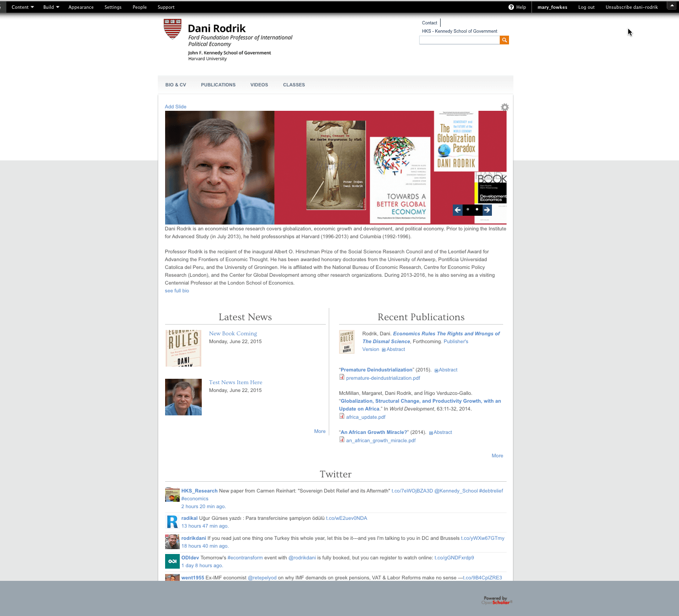Click the #debtrelief hashtag

click(x=491, y=491)
